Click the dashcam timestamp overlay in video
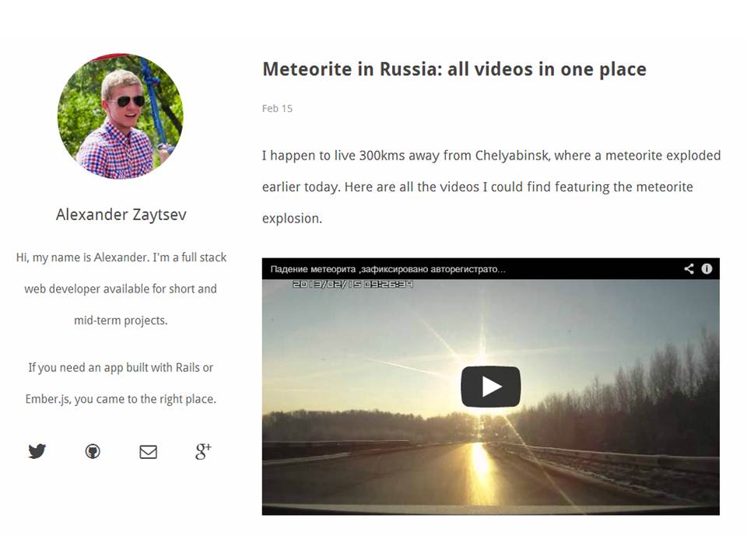 (x=352, y=285)
